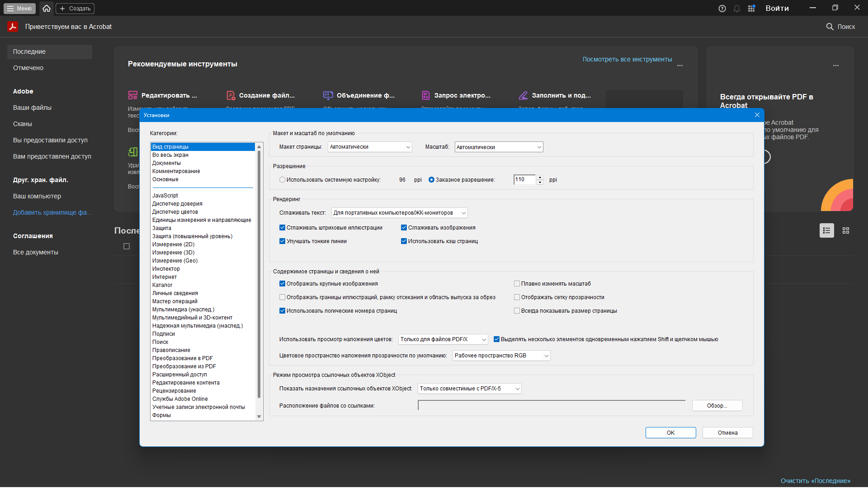Click the search magnifier icon
868x488 pixels.
[830, 27]
